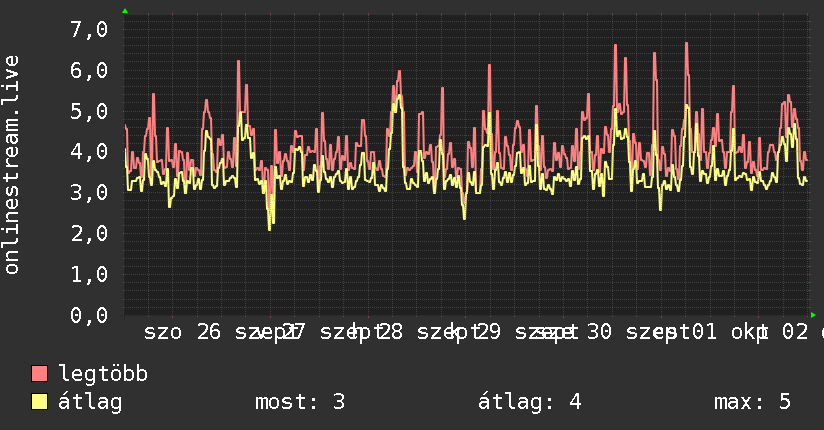Click the 'szo 26' x-axis date label

182,332
